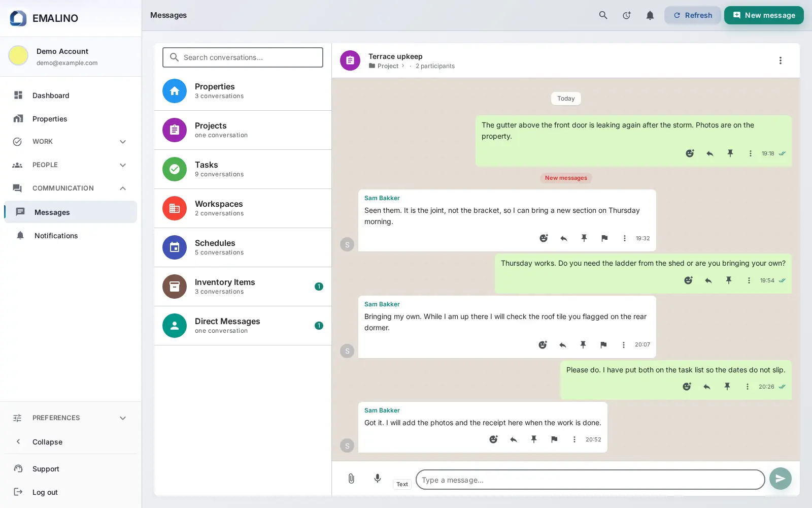Pin the 19:54 ladder message
Viewport: 812px width, 508px height.
pyautogui.click(x=729, y=280)
